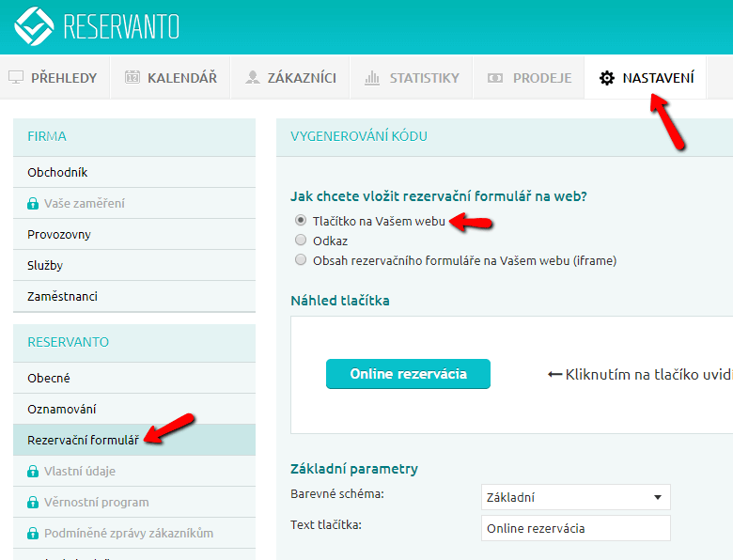Click the lock icon next to Vaše zaměření
The width and height of the screenshot is (733, 560).
[x=33, y=203]
